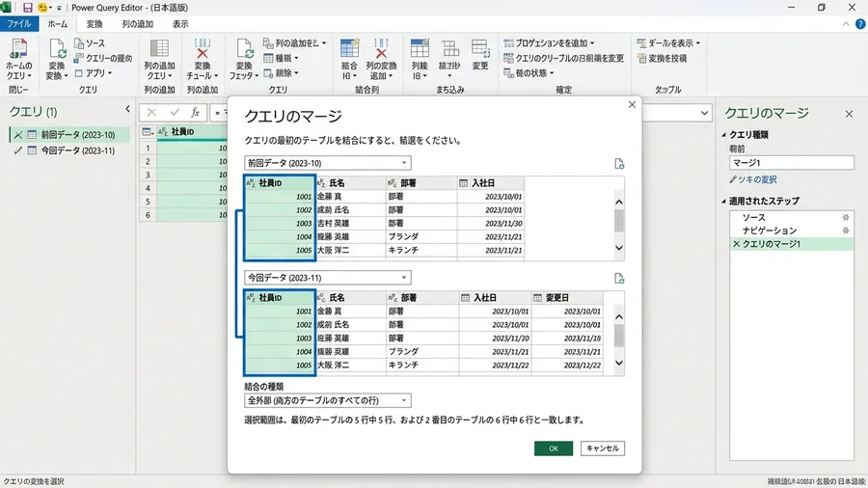Screen dimensions: 868x488
Task: Open the アプリ ribbon dropdown
Action: click(x=95, y=73)
